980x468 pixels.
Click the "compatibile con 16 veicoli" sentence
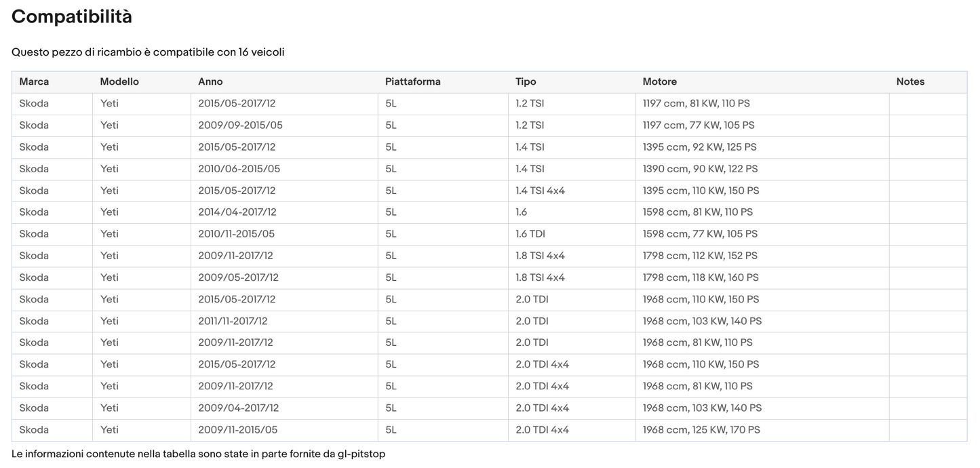coord(148,52)
